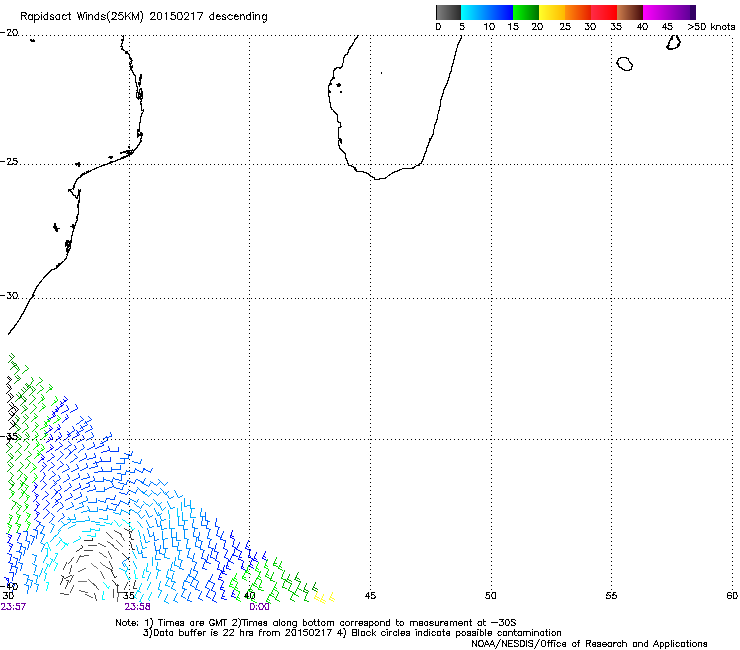Image resolution: width=740 pixels, height=650 pixels.
Task: Click the latitude label '-30'
Action: [9, 295]
